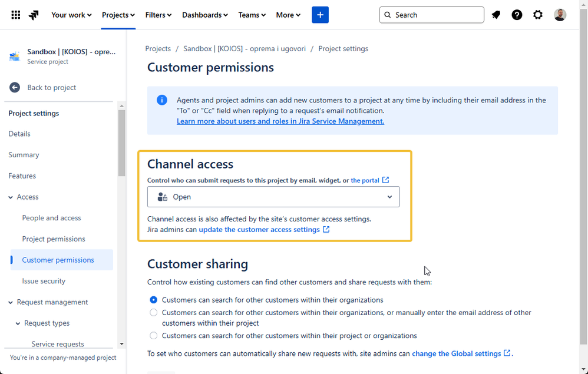Open Service requests under Request types
The width and height of the screenshot is (588, 374).
point(58,343)
